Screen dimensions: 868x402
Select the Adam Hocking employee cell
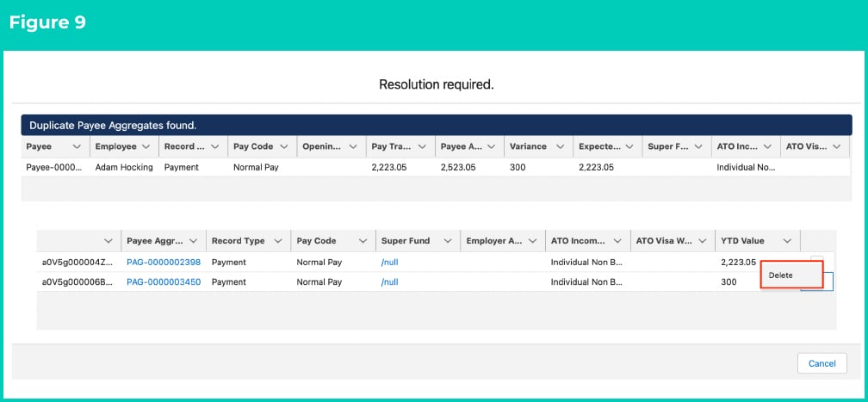click(x=124, y=167)
